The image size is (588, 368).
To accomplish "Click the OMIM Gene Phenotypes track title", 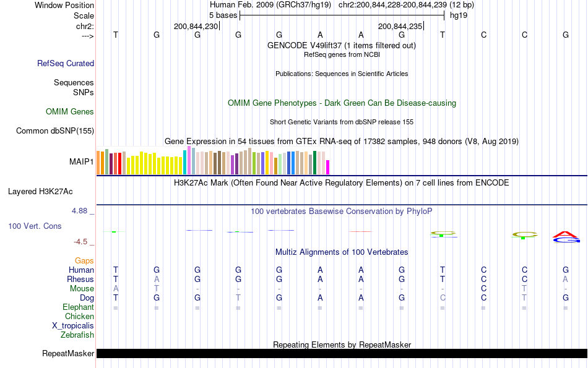I will (x=342, y=103).
